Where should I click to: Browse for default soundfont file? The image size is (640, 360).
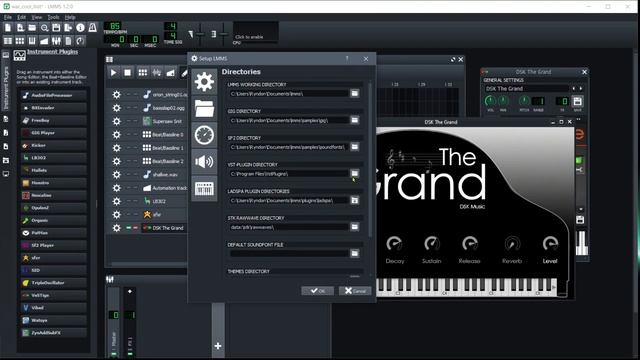coord(355,253)
